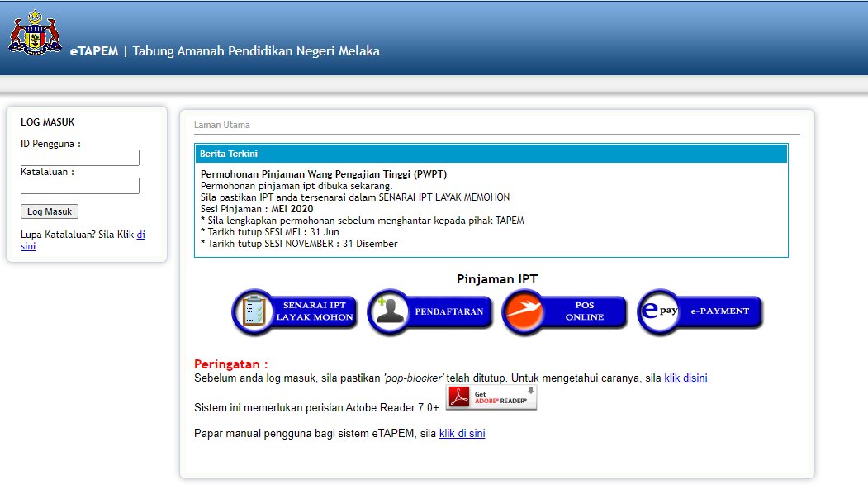Viewport: 868px width, 499px height.
Task: Open Senarai IPT Layak Mohon button
Action: click(x=295, y=311)
